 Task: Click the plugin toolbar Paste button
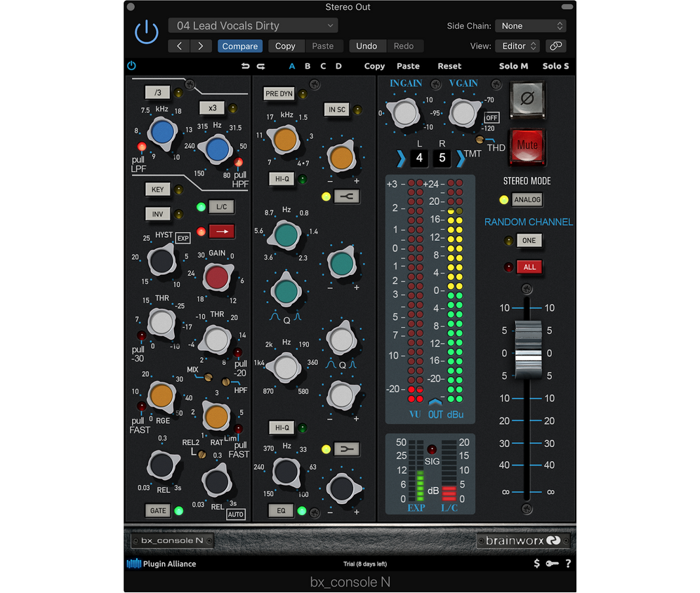coord(408,66)
